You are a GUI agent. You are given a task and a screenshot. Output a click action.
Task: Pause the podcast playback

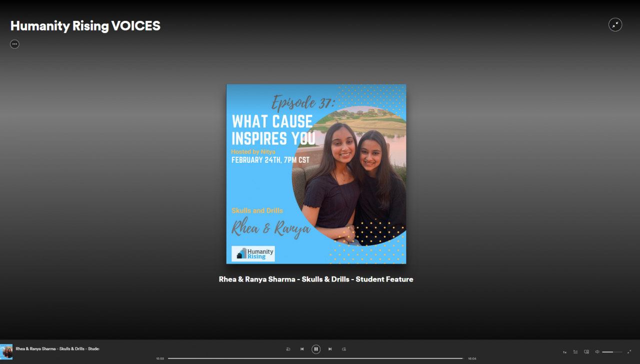click(316, 349)
